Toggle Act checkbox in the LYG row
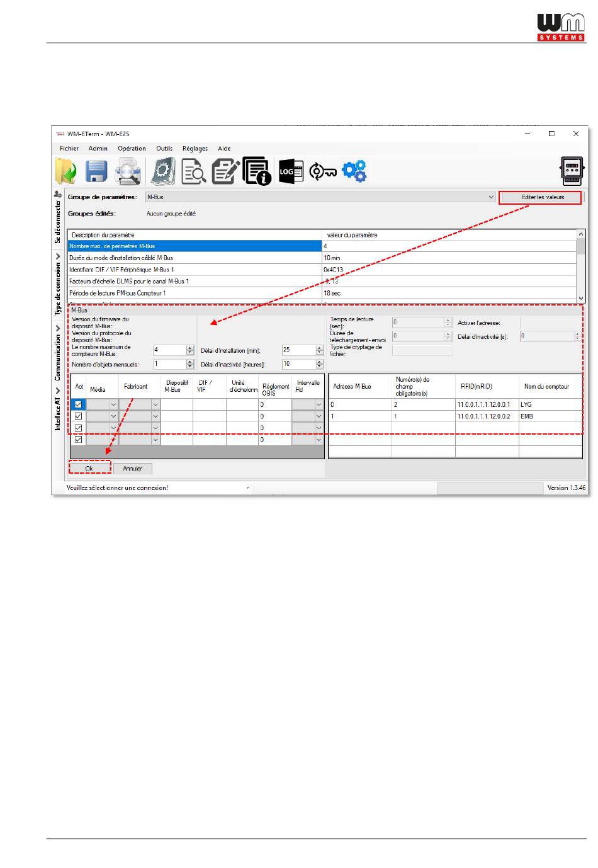 coord(79,404)
